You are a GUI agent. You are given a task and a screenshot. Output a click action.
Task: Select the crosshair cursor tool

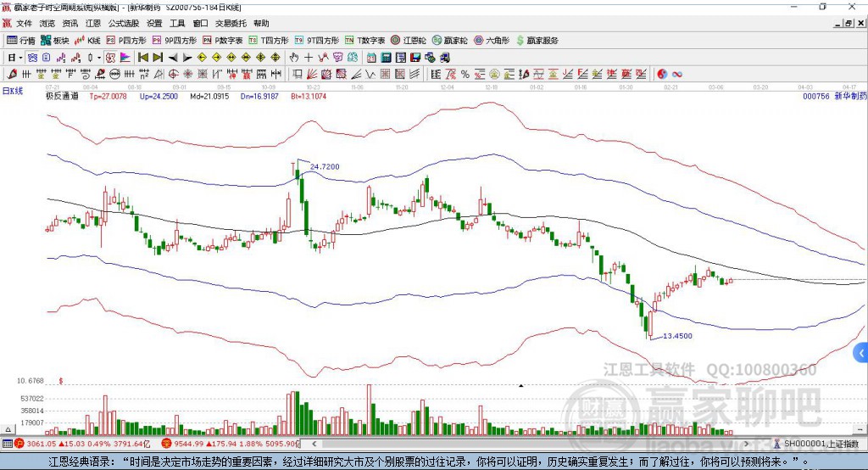point(309,58)
